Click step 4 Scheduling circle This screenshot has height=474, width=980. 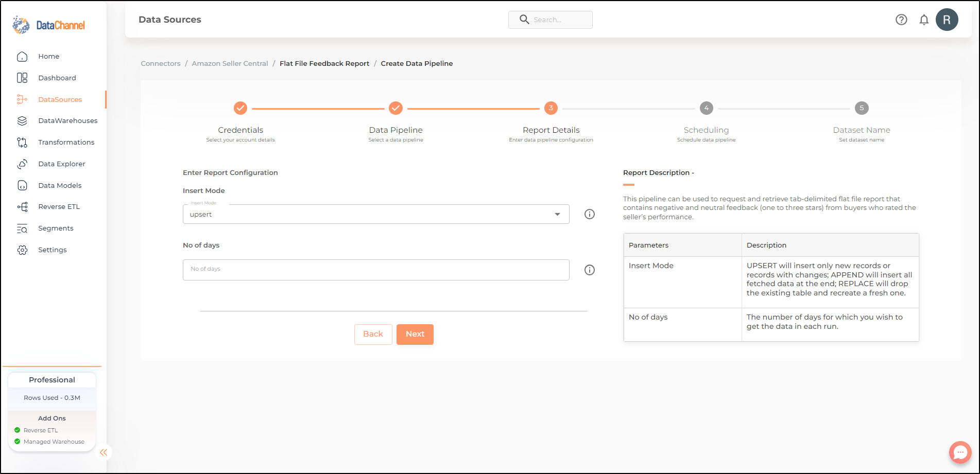(x=707, y=108)
